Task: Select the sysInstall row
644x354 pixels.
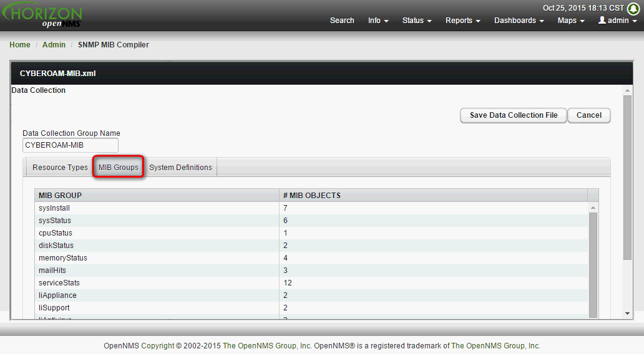Action: (x=311, y=208)
